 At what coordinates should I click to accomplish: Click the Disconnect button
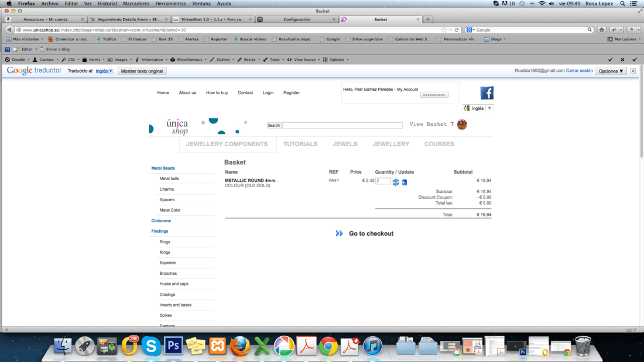(x=434, y=95)
